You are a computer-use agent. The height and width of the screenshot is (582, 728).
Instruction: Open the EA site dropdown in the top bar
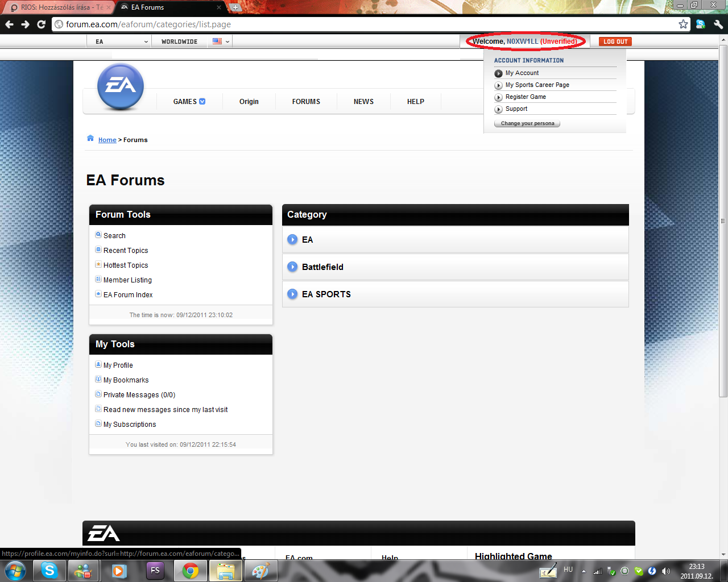119,41
